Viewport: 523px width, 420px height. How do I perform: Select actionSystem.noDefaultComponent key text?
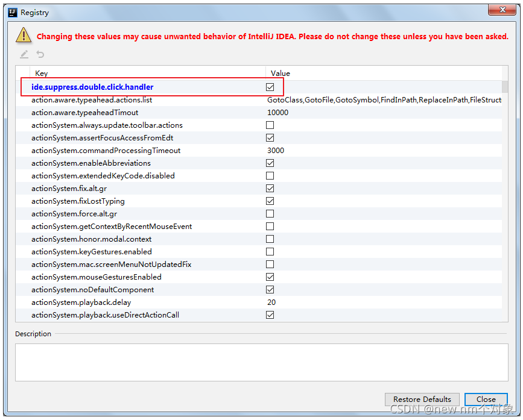click(93, 290)
